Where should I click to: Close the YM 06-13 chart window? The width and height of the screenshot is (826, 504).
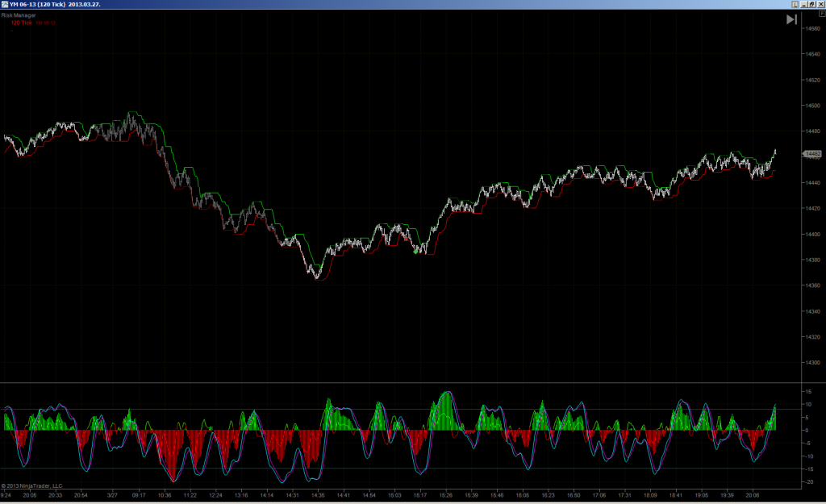pyautogui.click(x=820, y=4)
